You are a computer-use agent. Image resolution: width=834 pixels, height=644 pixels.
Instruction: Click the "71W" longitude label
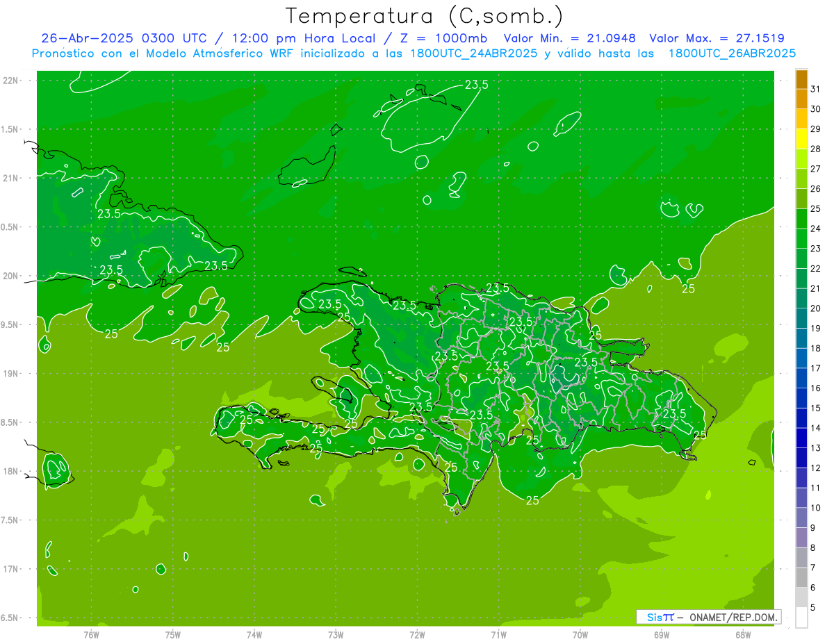point(498,634)
